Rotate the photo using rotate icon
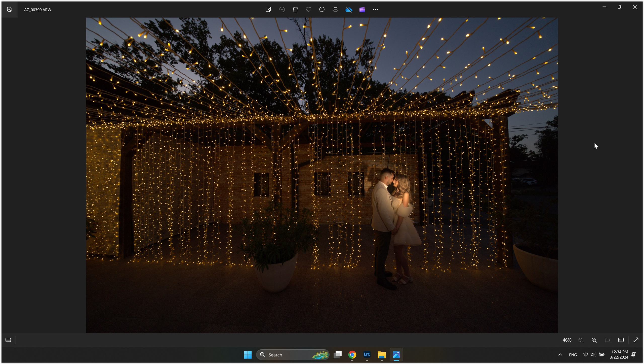 point(282,10)
